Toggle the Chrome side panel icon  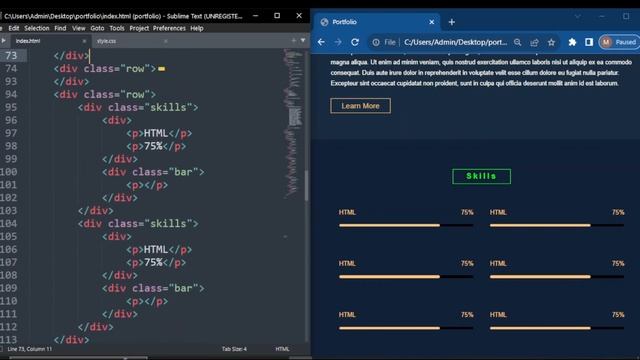[589, 42]
